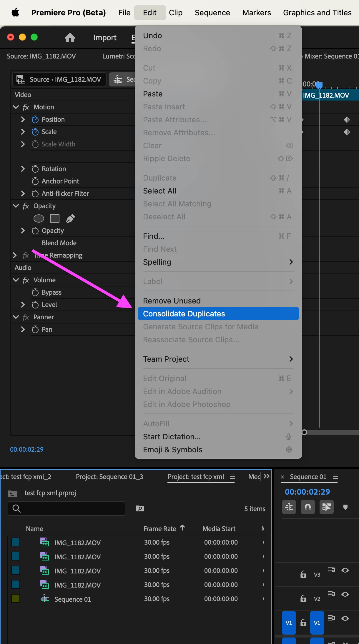This screenshot has width=359, height=644.
Task: Click create search bin icon
Action: pos(140,508)
